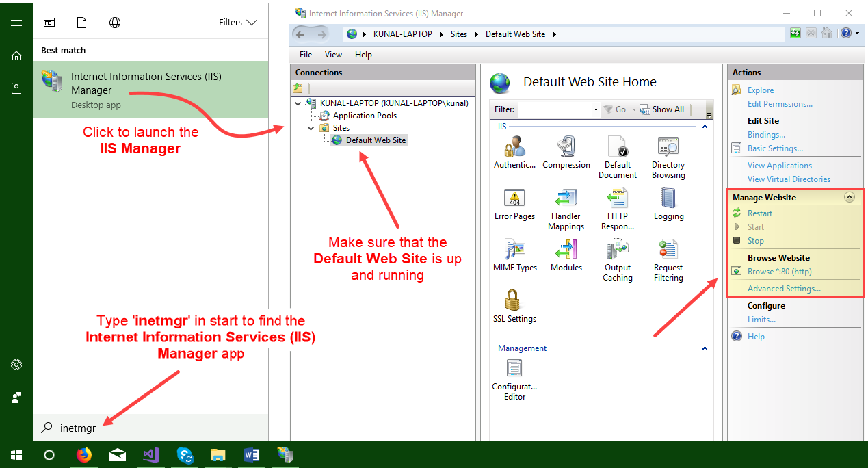Open Skype from the taskbar

[185, 454]
